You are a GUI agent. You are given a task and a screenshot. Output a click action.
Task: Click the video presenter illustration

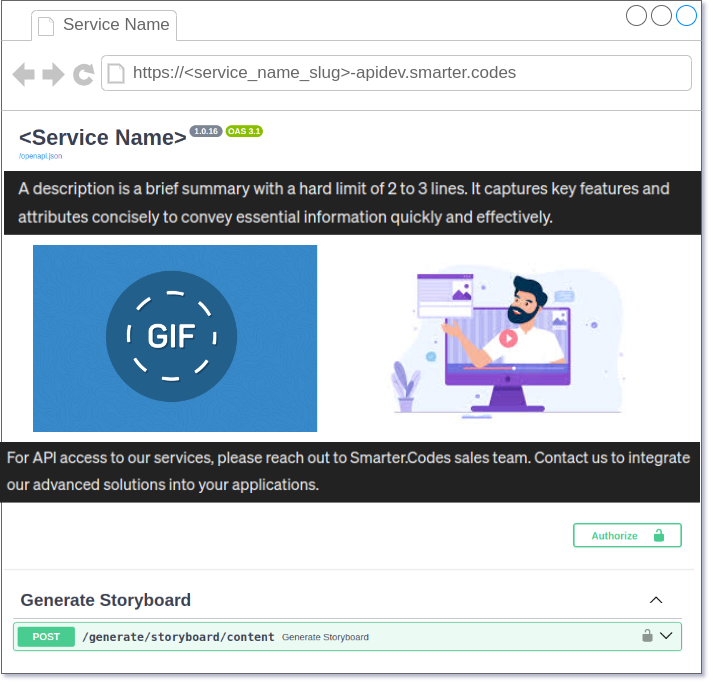(508, 342)
